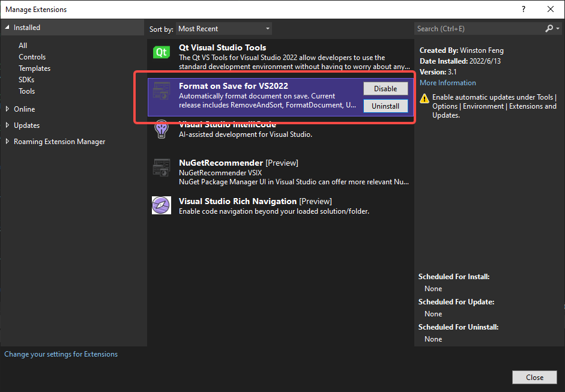Disable Format on Save for VS2022

coord(385,89)
